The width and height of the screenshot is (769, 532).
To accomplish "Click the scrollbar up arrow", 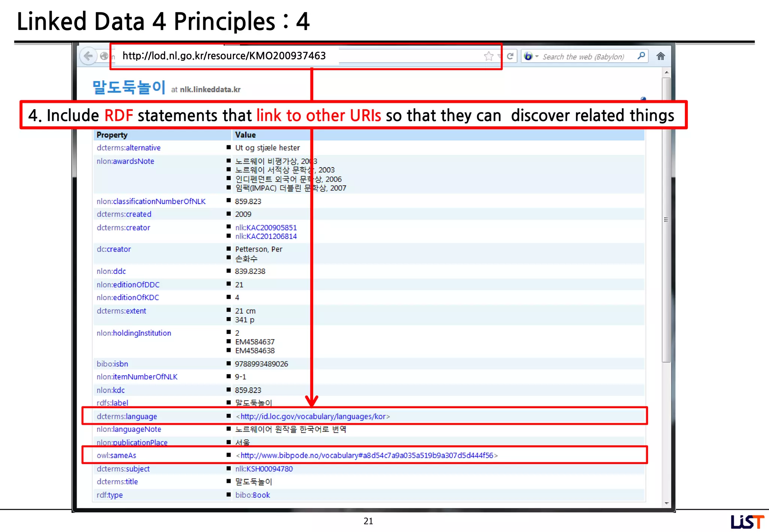I will click(666, 72).
